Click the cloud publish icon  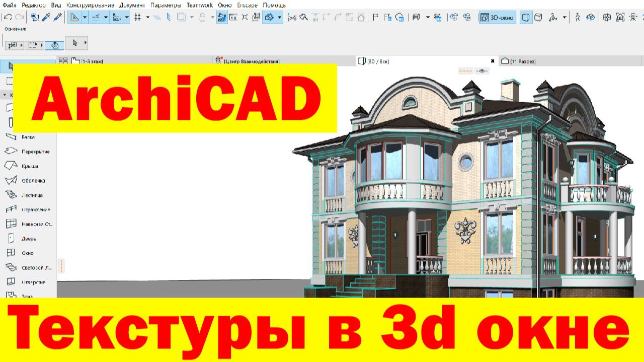click(400, 17)
